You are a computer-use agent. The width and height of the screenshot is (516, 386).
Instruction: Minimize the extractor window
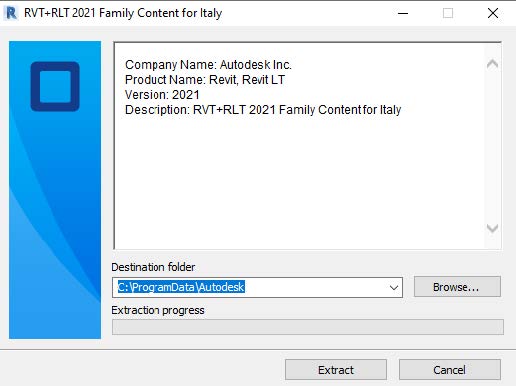[403, 13]
